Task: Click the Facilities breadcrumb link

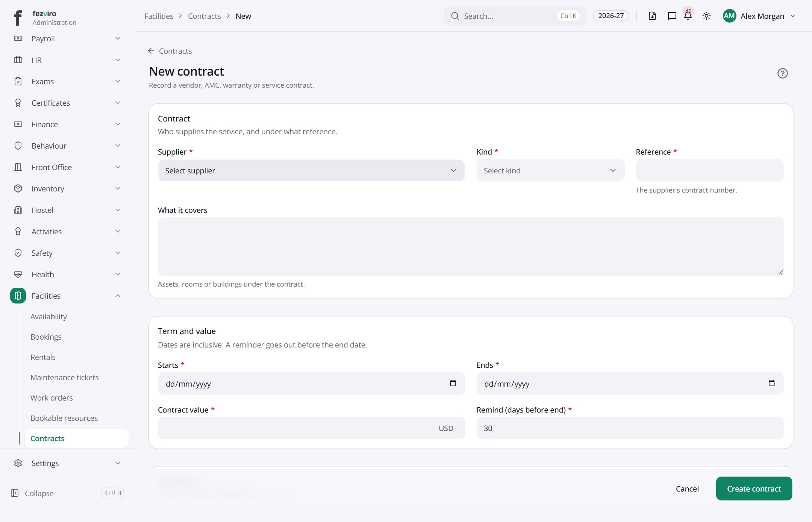Action: (159, 16)
